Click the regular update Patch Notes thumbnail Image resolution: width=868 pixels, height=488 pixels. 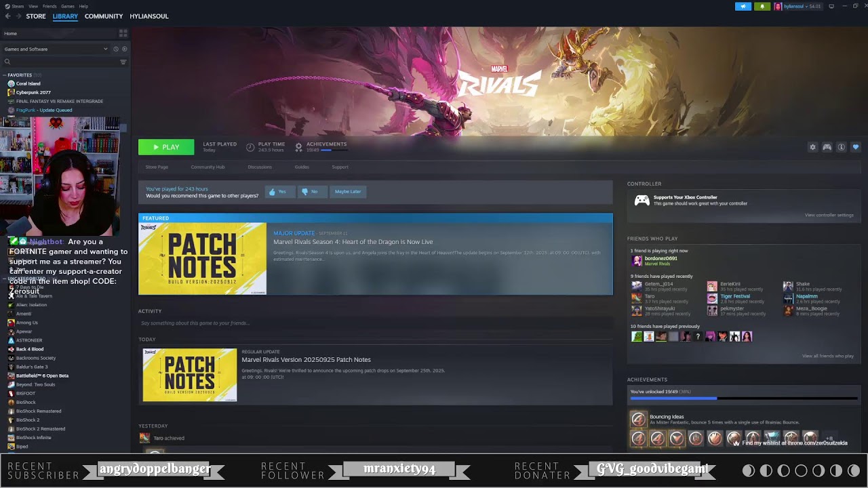pyautogui.click(x=190, y=375)
